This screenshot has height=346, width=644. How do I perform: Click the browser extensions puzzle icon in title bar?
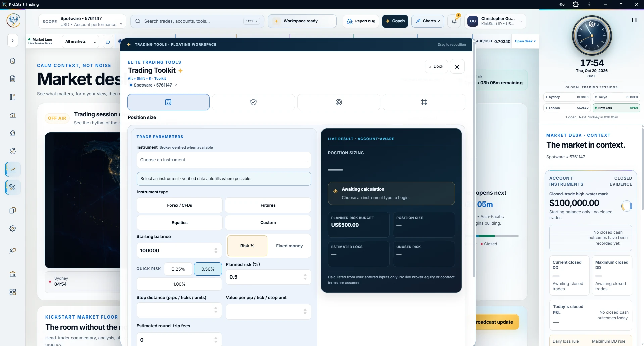click(x=576, y=4)
